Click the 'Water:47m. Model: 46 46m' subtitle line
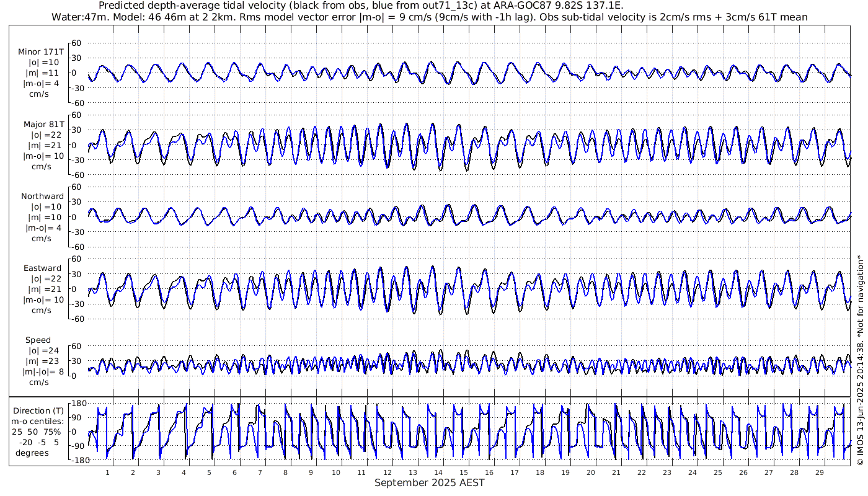 pyautogui.click(x=431, y=17)
